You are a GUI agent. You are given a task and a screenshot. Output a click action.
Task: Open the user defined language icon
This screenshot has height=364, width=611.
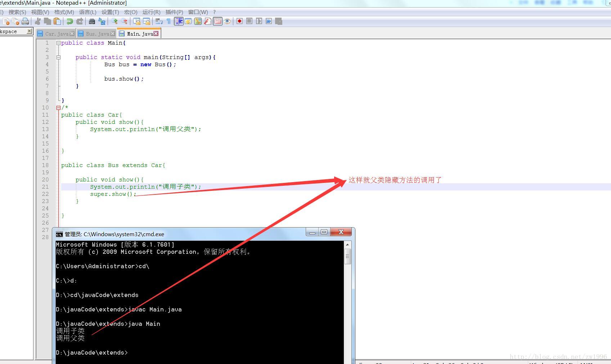[x=188, y=21]
